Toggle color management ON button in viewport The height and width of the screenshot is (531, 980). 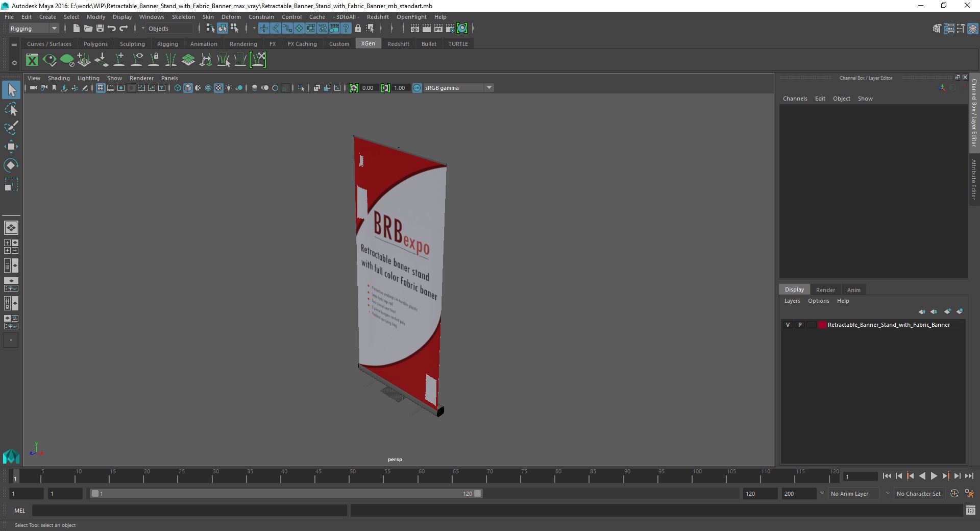click(417, 88)
